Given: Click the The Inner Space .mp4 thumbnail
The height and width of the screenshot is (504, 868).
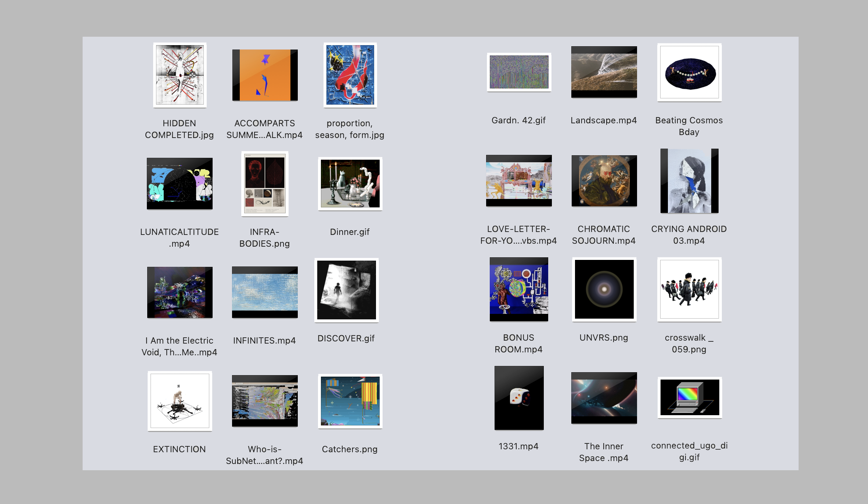Looking at the screenshot, I should (604, 398).
